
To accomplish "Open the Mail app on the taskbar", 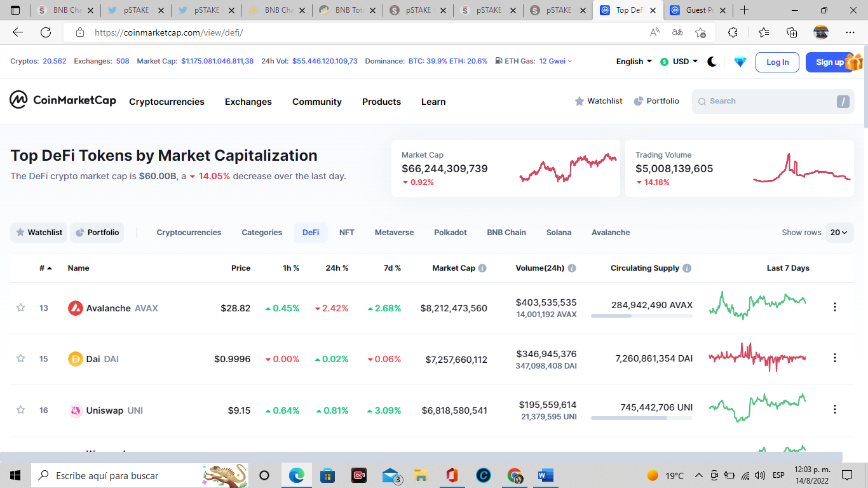I will pyautogui.click(x=391, y=475).
